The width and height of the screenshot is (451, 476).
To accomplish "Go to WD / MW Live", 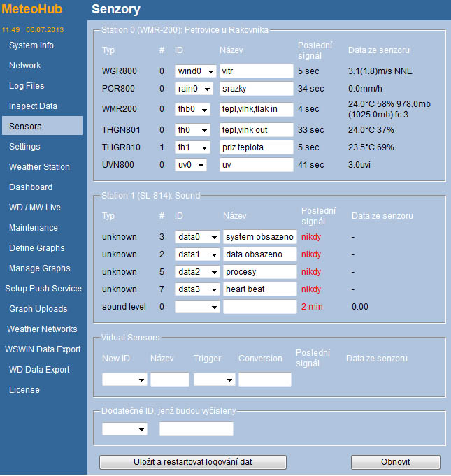I will point(35,208).
